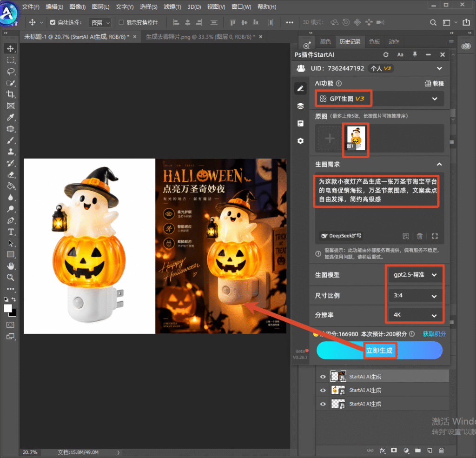Image resolution: width=476 pixels, height=458 pixels.
Task: Hide the bottom StartAI AI生成 layer
Action: pos(323,404)
